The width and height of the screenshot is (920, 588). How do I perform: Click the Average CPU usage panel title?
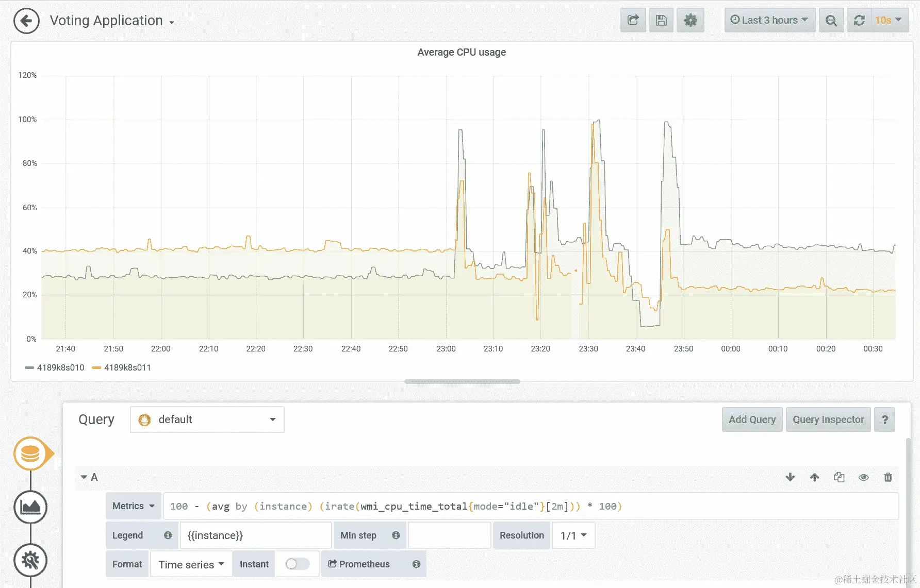pyautogui.click(x=462, y=52)
